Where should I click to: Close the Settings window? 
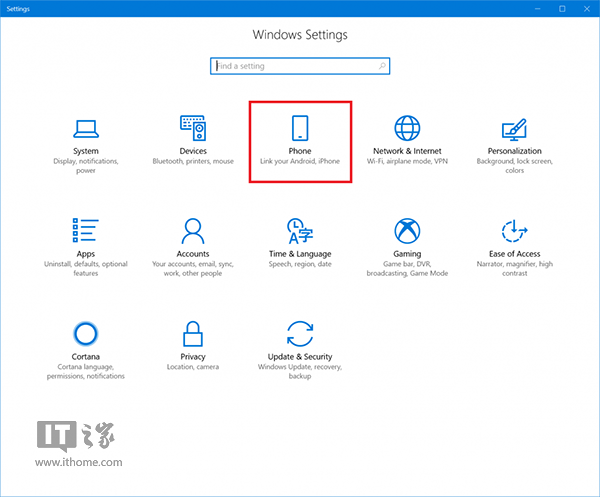pyautogui.click(x=587, y=8)
